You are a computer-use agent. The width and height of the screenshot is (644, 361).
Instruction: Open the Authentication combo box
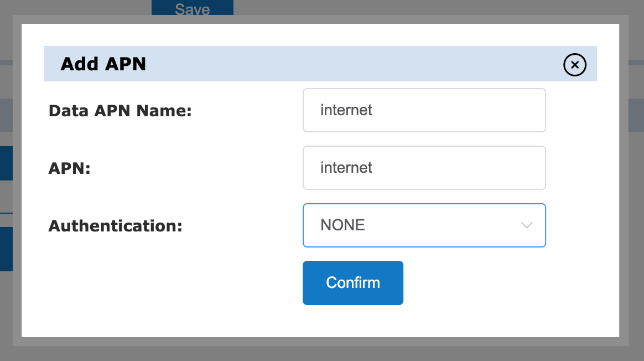pos(424,225)
